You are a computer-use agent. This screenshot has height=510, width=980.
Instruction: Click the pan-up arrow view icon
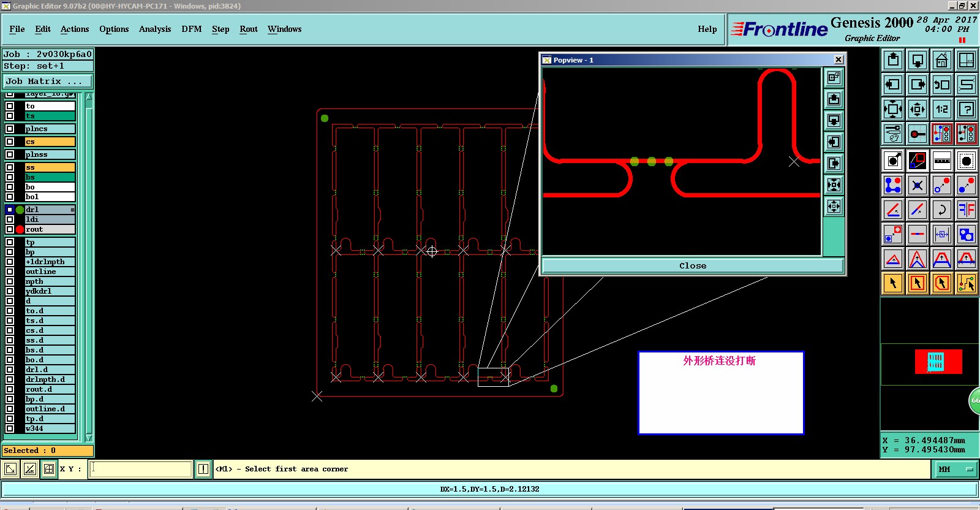893,60
